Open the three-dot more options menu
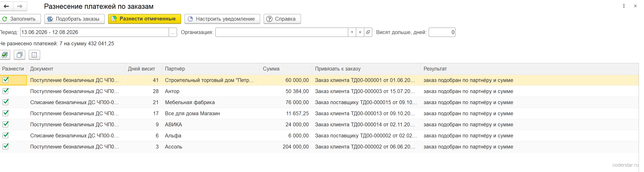 [624, 6]
